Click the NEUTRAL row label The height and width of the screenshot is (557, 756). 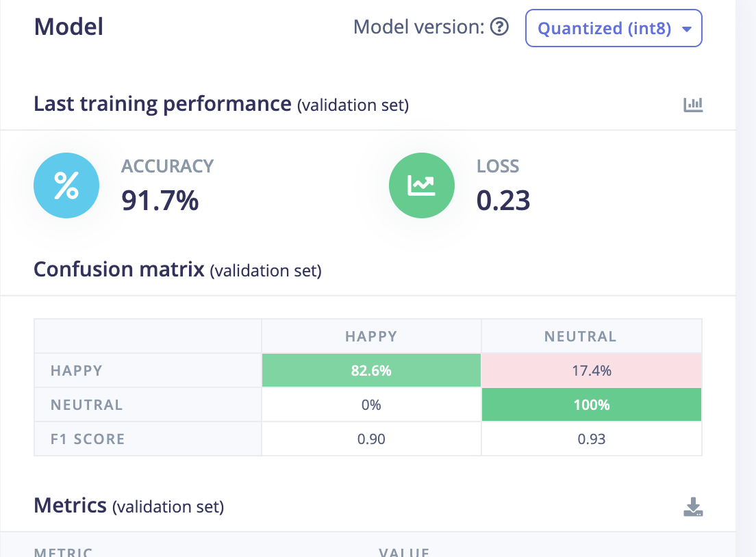(x=87, y=404)
